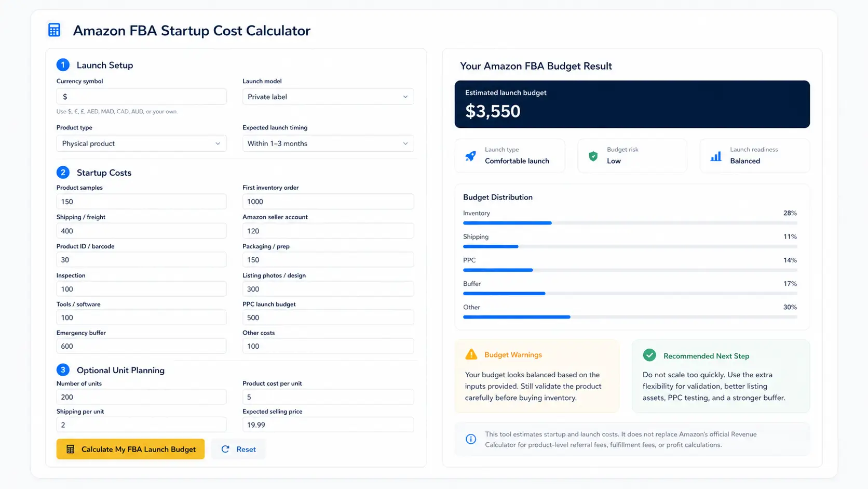Open the Launch model dropdown

click(x=328, y=97)
